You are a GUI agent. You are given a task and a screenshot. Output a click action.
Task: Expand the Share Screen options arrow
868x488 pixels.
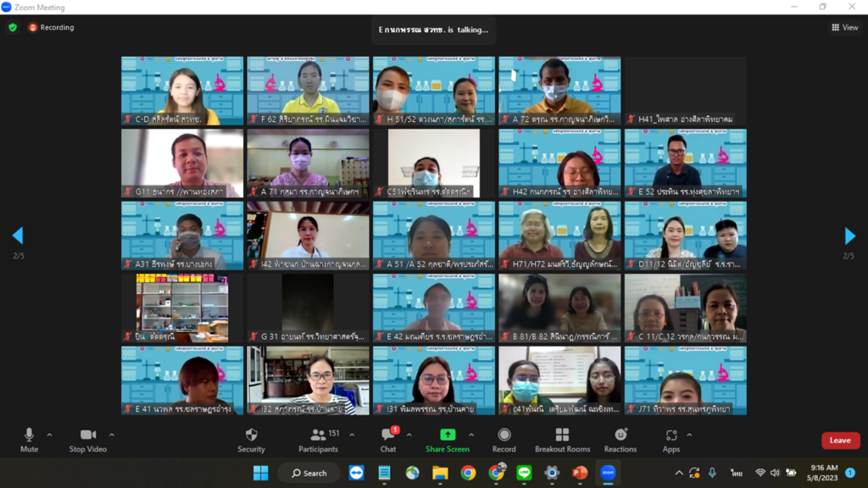[471, 435]
